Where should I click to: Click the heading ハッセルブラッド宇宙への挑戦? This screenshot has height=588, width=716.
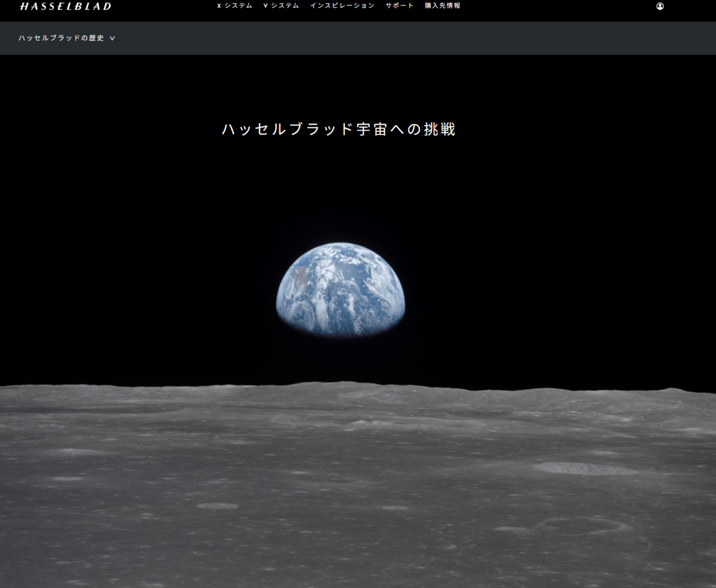click(x=339, y=129)
